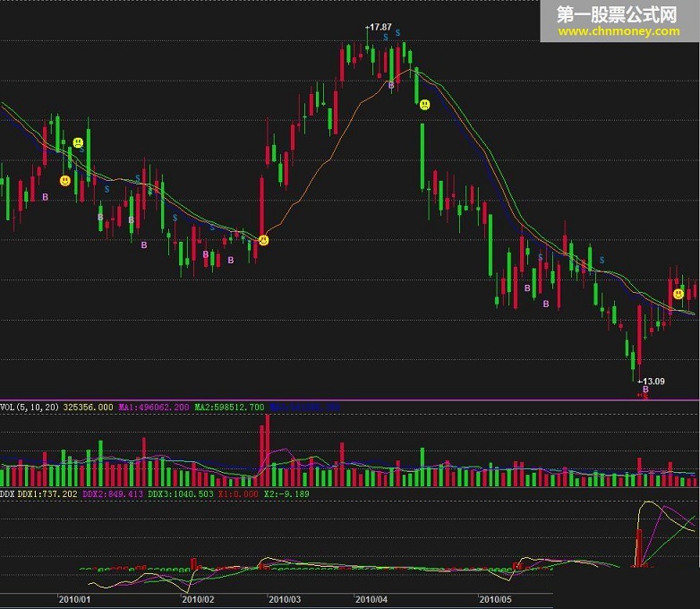Click the sad face signal in January 2010
This screenshot has width=700, height=609.
78,143
